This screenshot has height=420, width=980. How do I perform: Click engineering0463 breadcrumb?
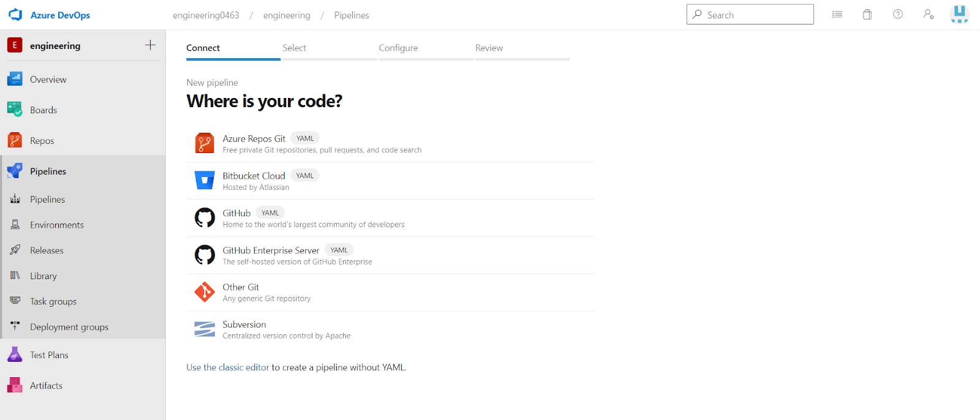point(206,15)
